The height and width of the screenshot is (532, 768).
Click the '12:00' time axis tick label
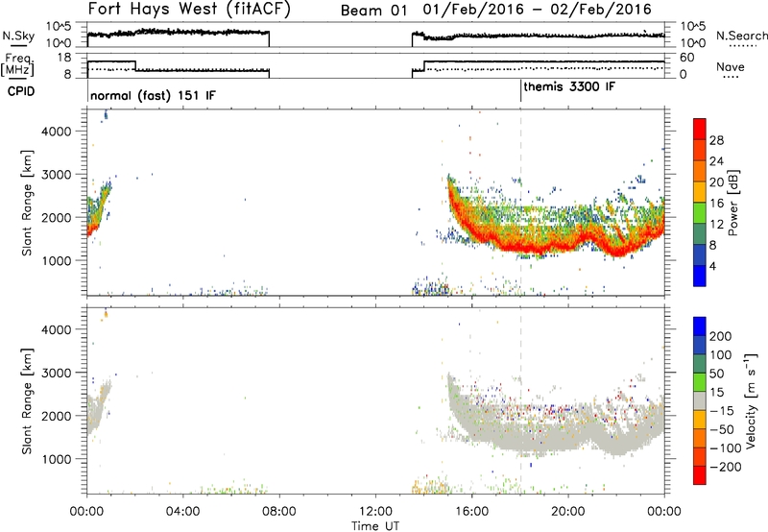tap(375, 512)
